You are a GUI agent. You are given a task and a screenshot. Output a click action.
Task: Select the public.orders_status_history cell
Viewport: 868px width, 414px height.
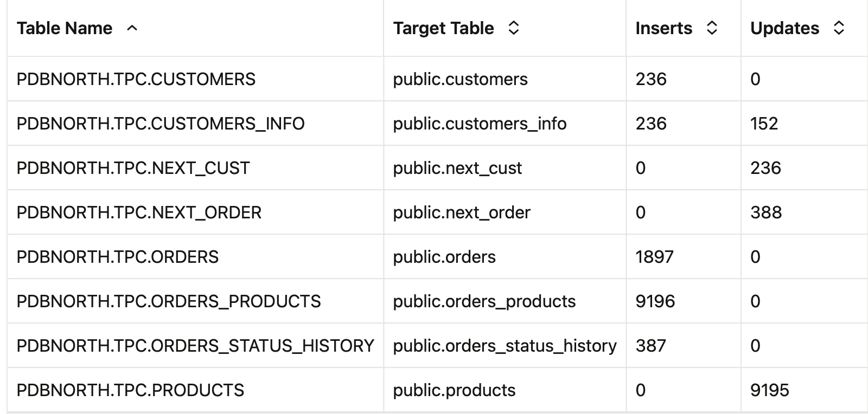pyautogui.click(x=505, y=345)
